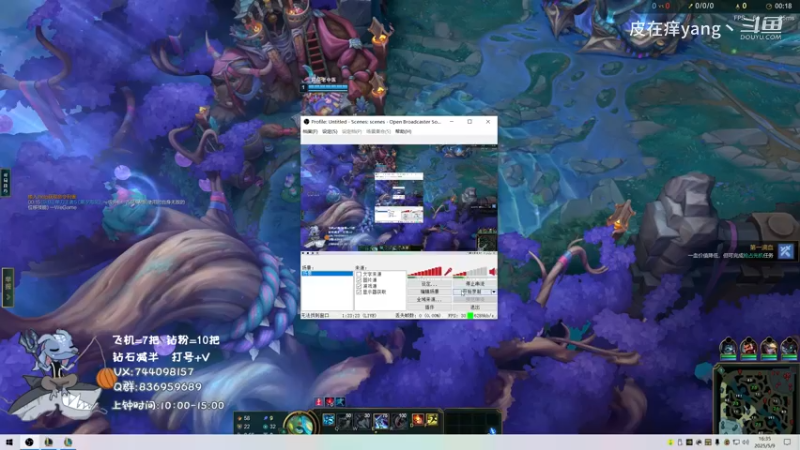Click the Exit button in OBS

point(474,307)
